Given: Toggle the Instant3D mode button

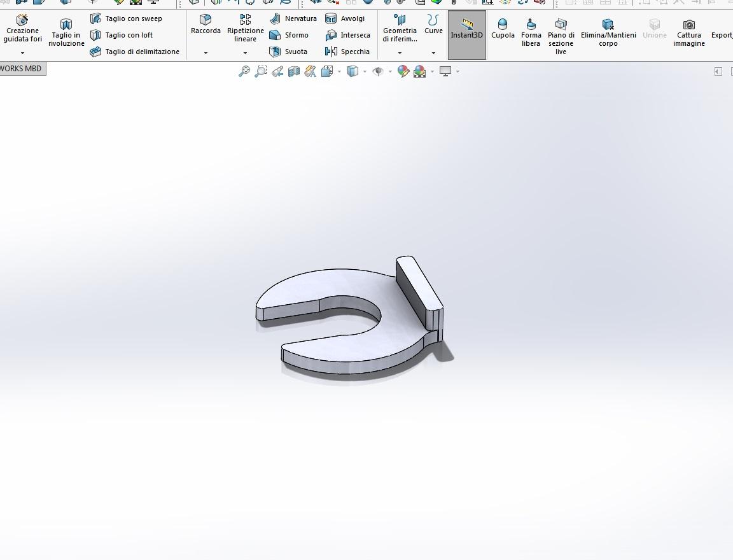Looking at the screenshot, I should pyautogui.click(x=466, y=35).
